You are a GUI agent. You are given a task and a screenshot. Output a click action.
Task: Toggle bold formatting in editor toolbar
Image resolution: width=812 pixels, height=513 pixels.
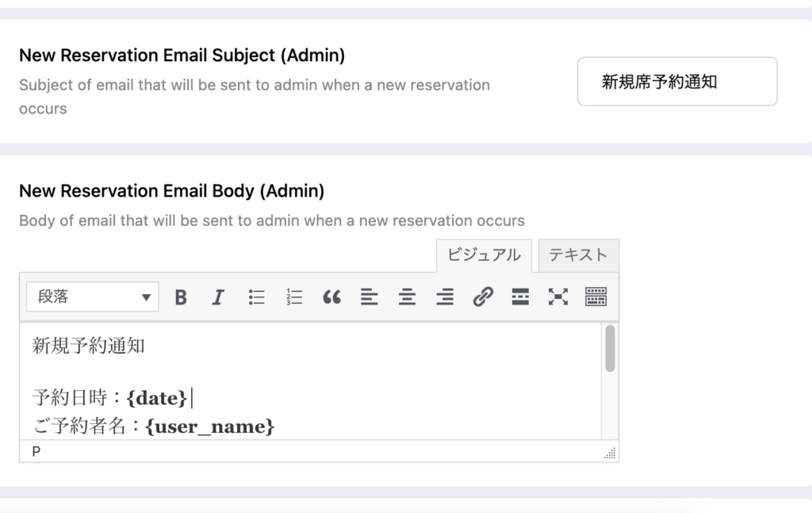coord(181,297)
